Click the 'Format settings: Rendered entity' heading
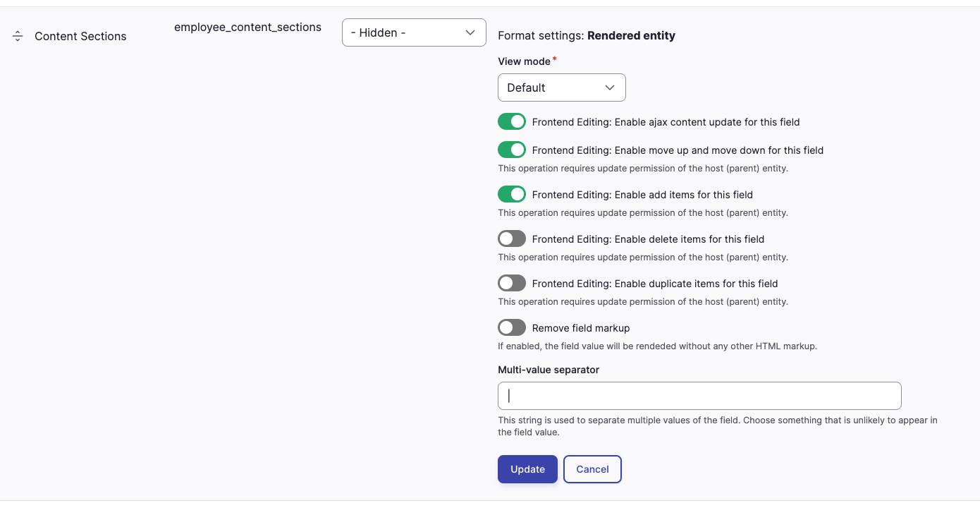Viewport: 980px width, 508px height. (x=587, y=35)
